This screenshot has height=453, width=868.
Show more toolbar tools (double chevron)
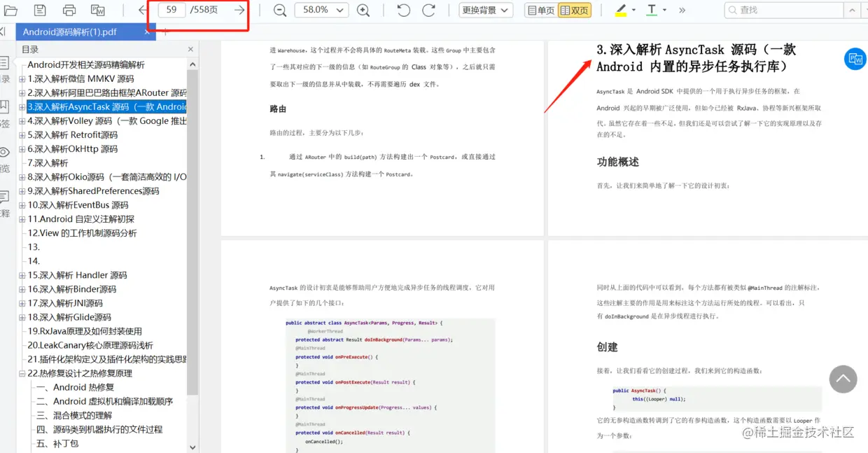tap(682, 10)
